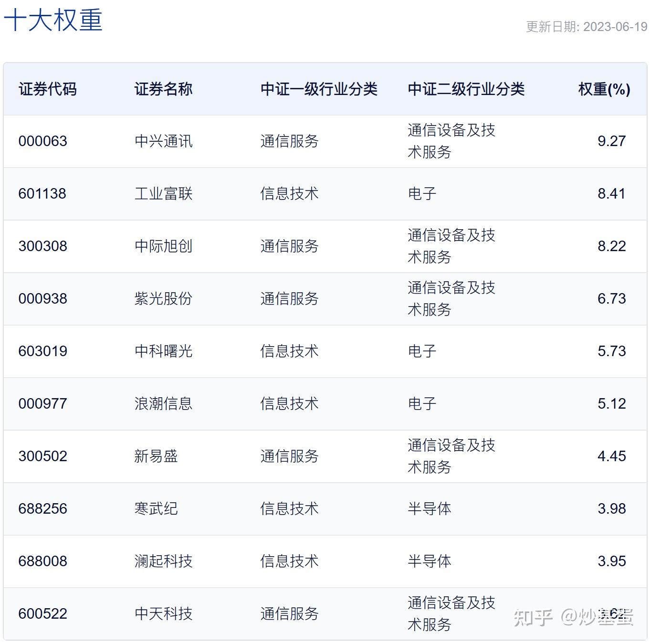The height and width of the screenshot is (644, 650).
Task: Select security code 000977
Action: pyautogui.click(x=43, y=404)
